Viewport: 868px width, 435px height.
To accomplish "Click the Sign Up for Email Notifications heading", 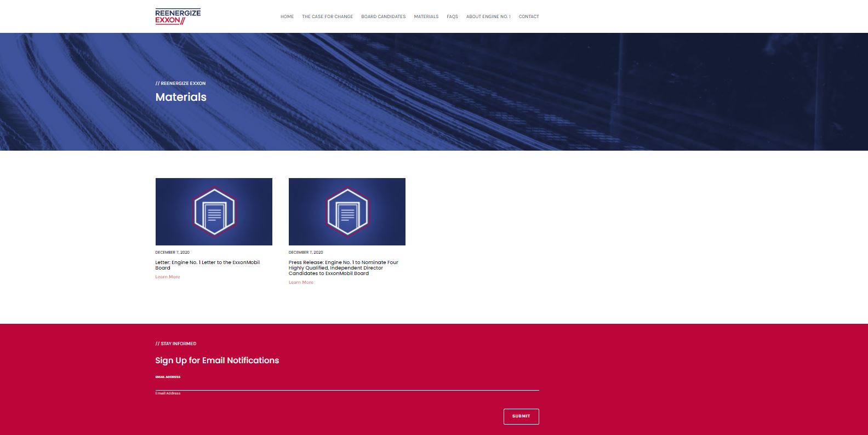I will click(x=217, y=360).
